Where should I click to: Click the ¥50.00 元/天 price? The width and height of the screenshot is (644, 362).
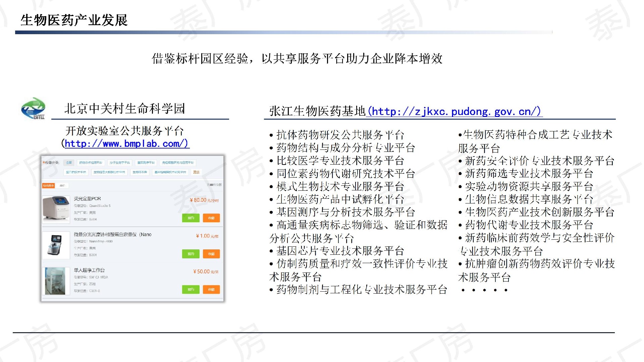click(206, 271)
